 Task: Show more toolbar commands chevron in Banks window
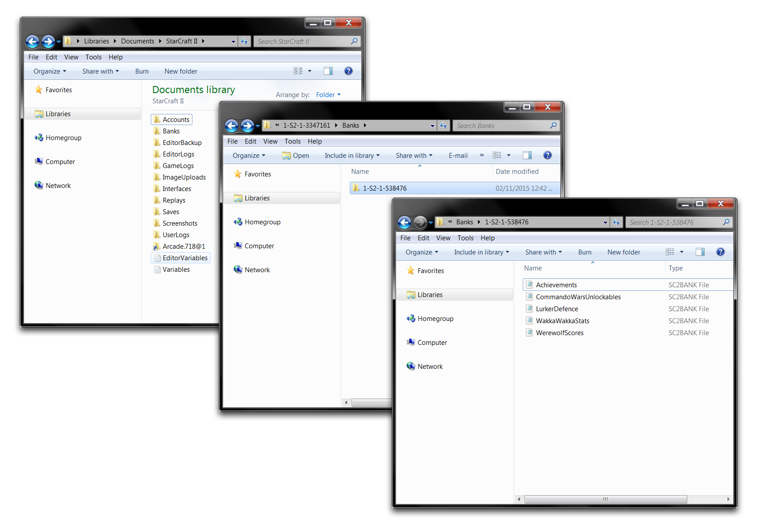pyautogui.click(x=482, y=155)
